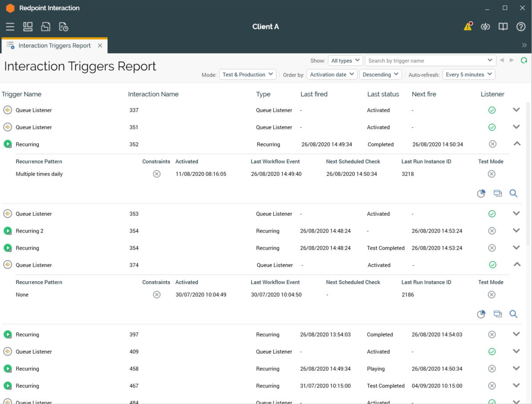Toggle Listener checkmark for interaction 337
This screenshot has width=532, height=404.
(492, 110)
